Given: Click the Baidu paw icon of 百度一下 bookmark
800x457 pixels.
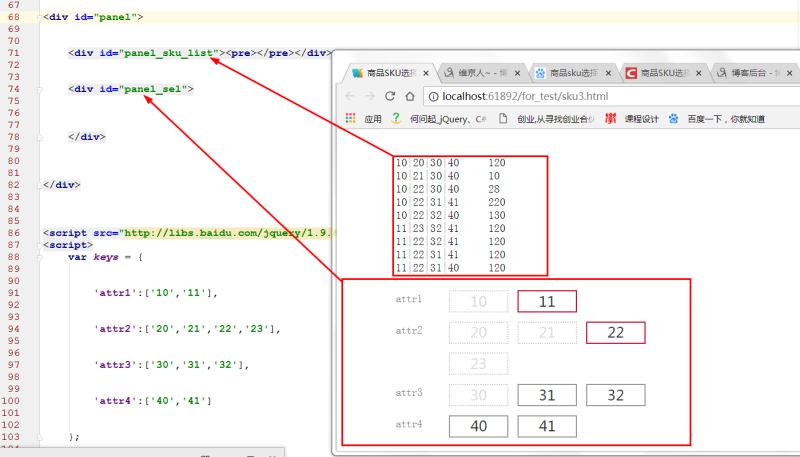Looking at the screenshot, I should pyautogui.click(x=673, y=118).
